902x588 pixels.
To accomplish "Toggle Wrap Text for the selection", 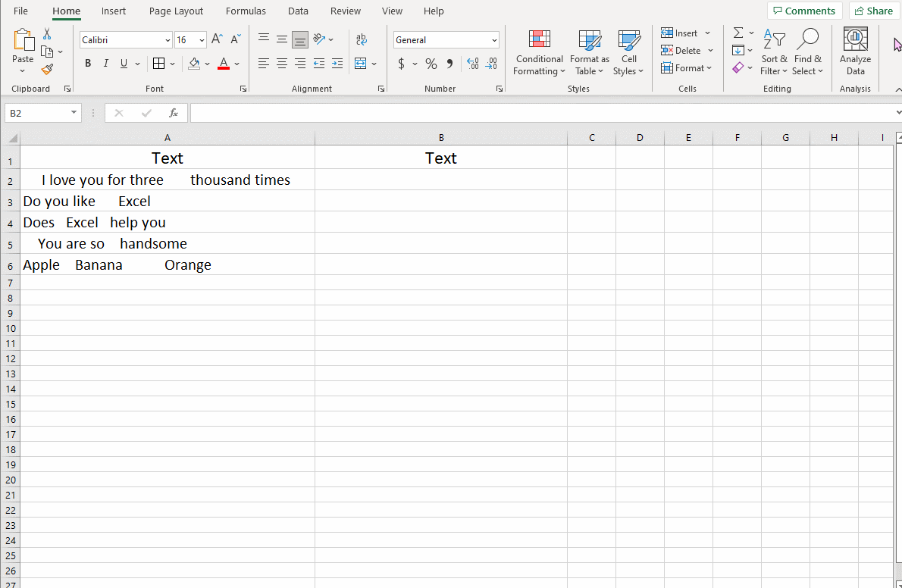I will (362, 39).
